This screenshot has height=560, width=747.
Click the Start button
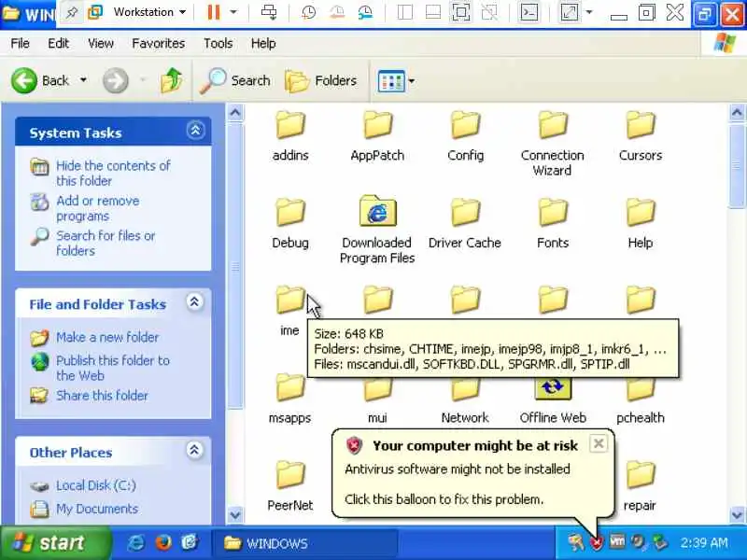(55, 543)
